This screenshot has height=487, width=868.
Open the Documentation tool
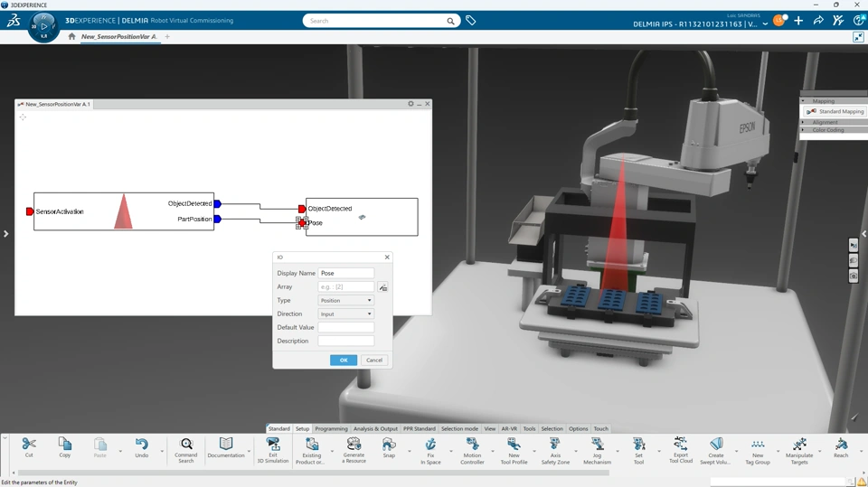coord(226,447)
